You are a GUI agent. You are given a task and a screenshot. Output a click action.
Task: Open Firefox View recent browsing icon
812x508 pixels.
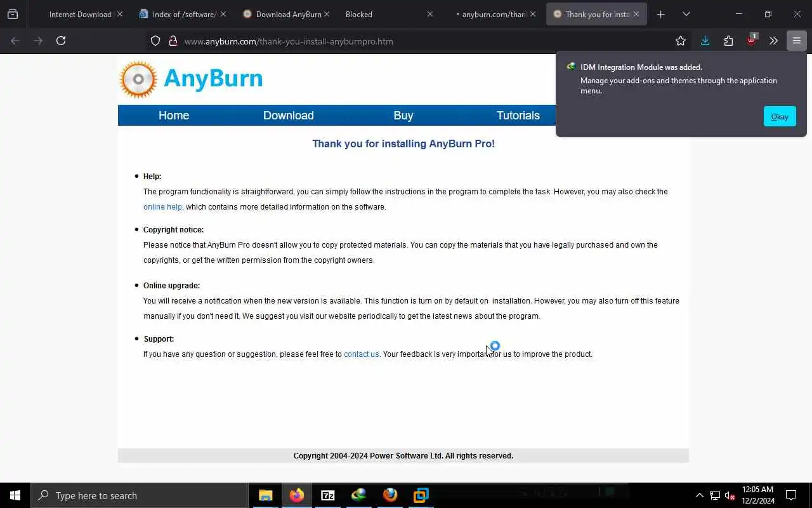[x=13, y=14]
